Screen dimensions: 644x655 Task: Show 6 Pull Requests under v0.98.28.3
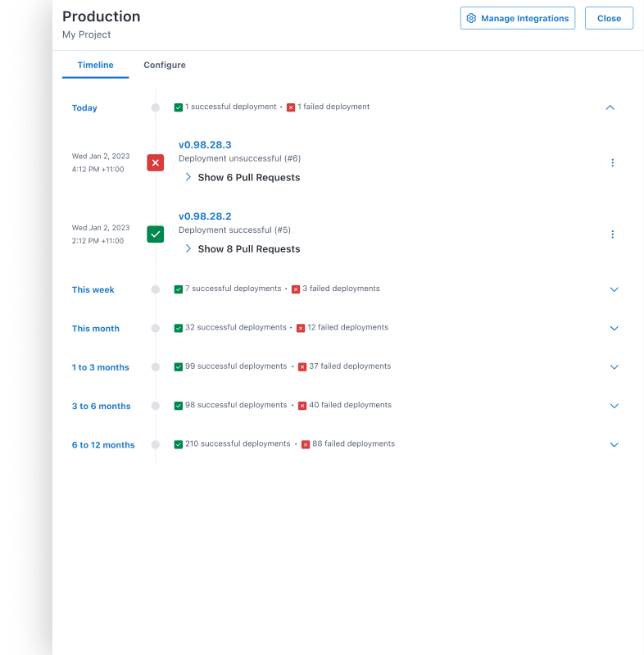(x=243, y=178)
